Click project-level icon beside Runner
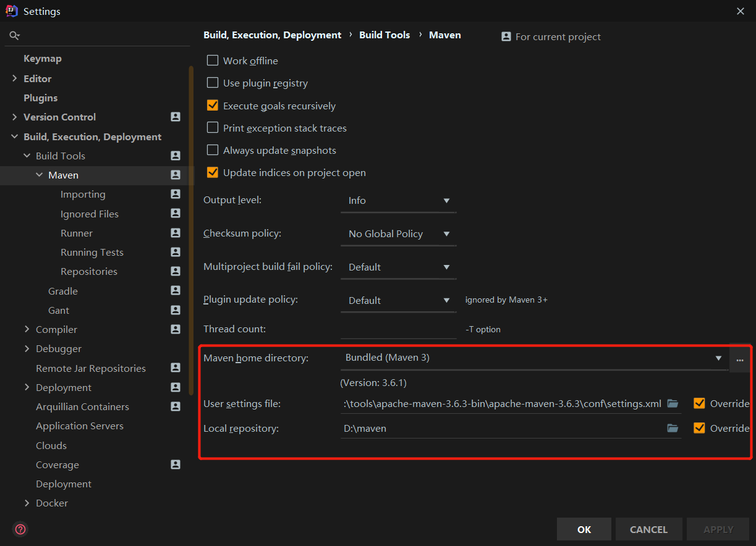 [x=176, y=233]
